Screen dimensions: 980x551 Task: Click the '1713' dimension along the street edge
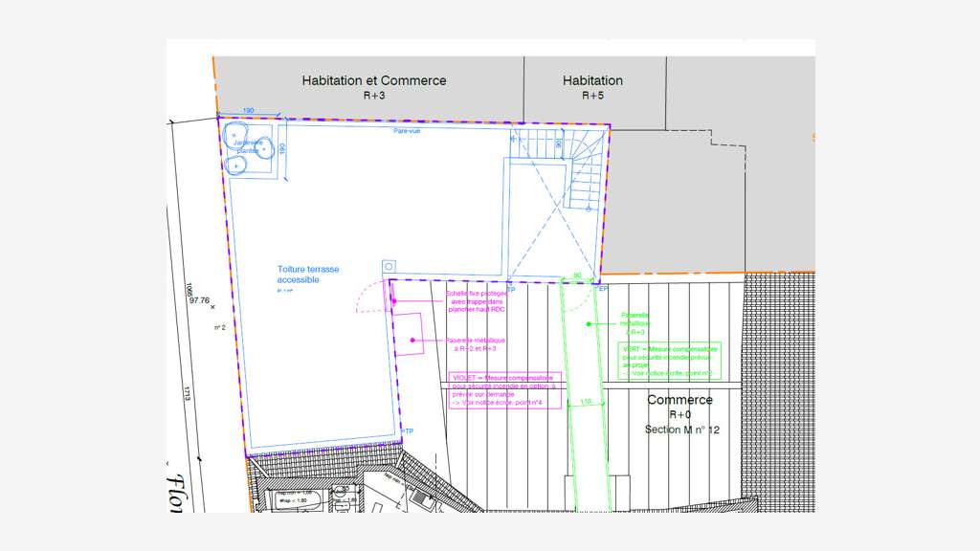point(187,393)
